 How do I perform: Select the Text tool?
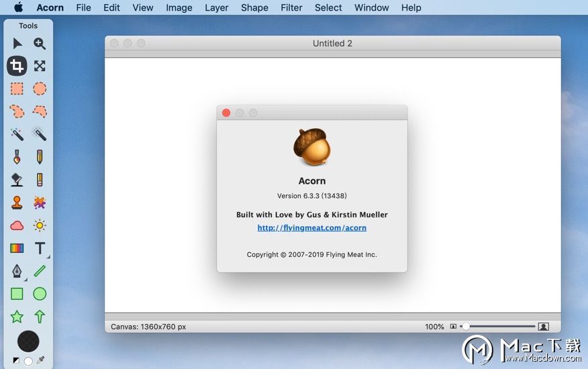(40, 248)
